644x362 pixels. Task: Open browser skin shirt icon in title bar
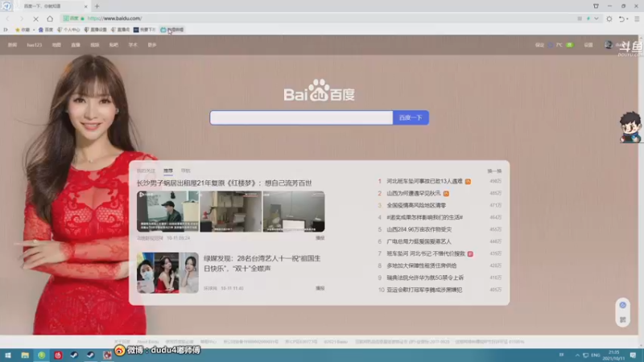pos(596,6)
